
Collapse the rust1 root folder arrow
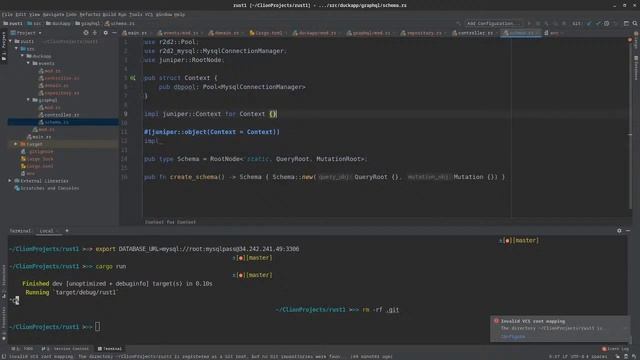pos(11,41)
